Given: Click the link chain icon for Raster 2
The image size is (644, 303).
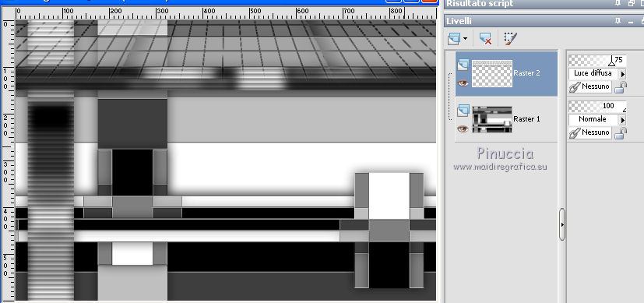Looking at the screenshot, I should click(x=574, y=86).
